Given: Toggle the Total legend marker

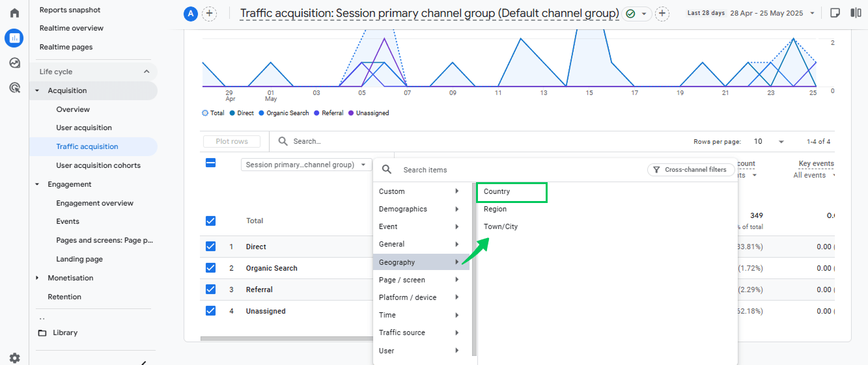Looking at the screenshot, I should point(205,113).
